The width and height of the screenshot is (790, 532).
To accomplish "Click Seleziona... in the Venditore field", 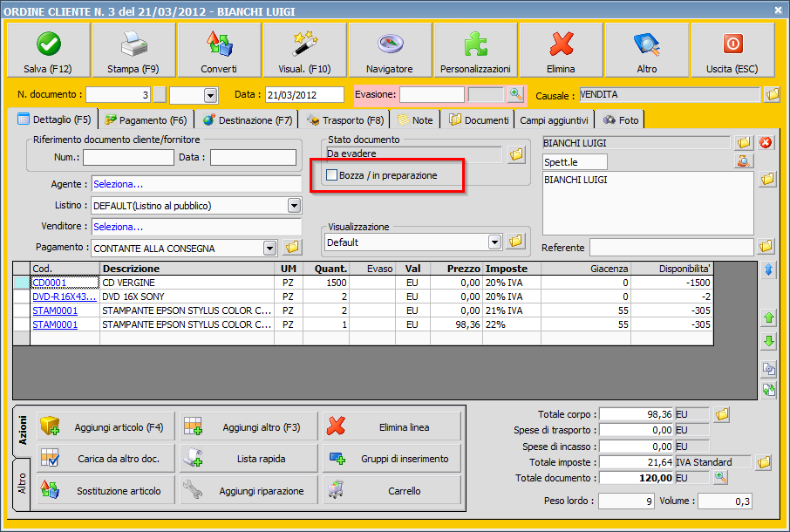I will pyautogui.click(x=118, y=228).
